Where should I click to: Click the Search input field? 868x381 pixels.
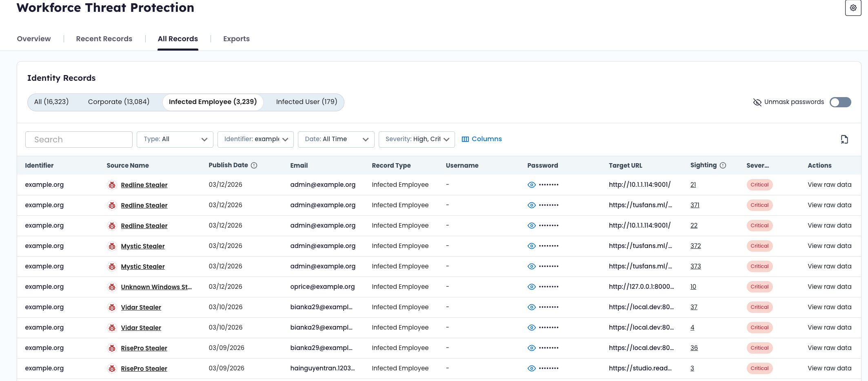pos(79,140)
